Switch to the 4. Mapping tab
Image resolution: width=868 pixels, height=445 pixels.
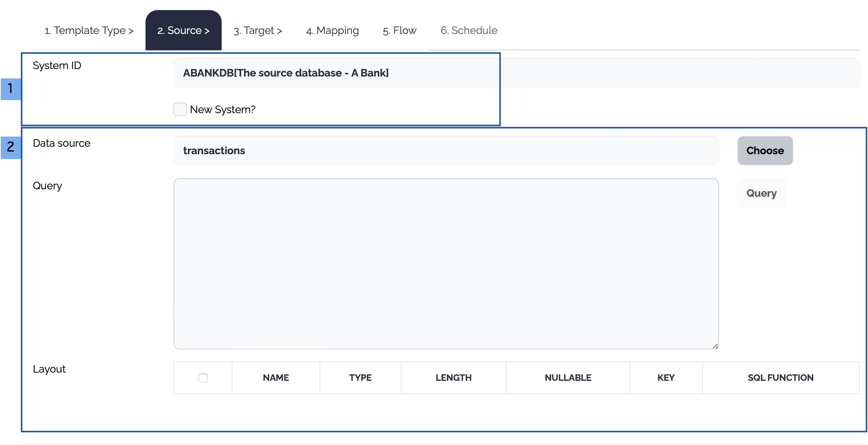(x=332, y=31)
